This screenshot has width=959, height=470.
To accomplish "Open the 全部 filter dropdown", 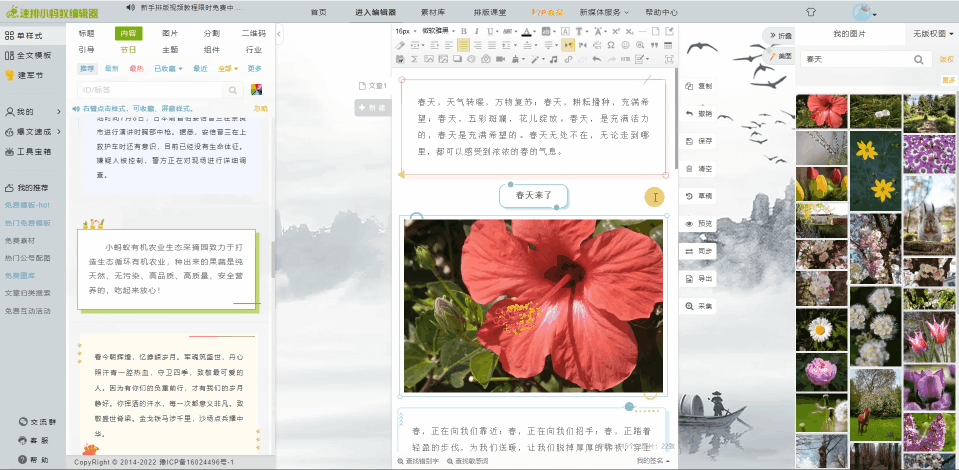I will [228, 69].
